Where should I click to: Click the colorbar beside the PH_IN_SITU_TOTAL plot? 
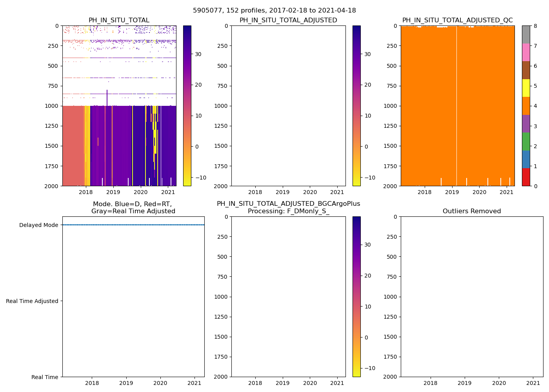point(187,106)
